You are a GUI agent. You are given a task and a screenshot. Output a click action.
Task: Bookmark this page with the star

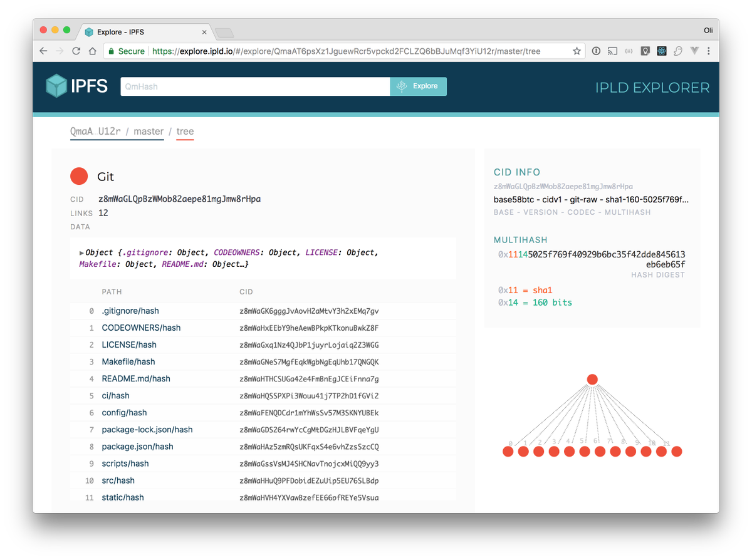(577, 51)
